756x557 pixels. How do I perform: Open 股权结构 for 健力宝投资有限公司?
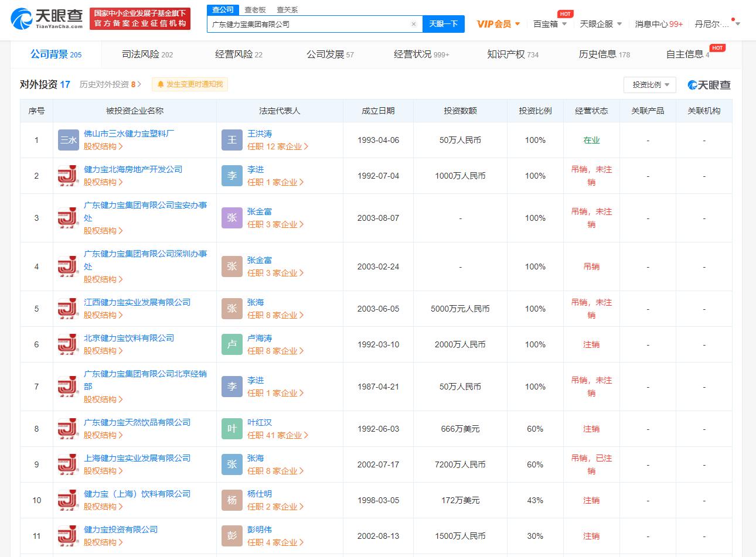[103, 542]
